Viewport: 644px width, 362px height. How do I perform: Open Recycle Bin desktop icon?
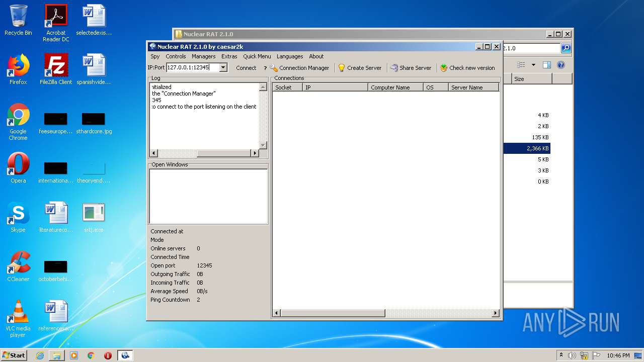pyautogui.click(x=18, y=20)
